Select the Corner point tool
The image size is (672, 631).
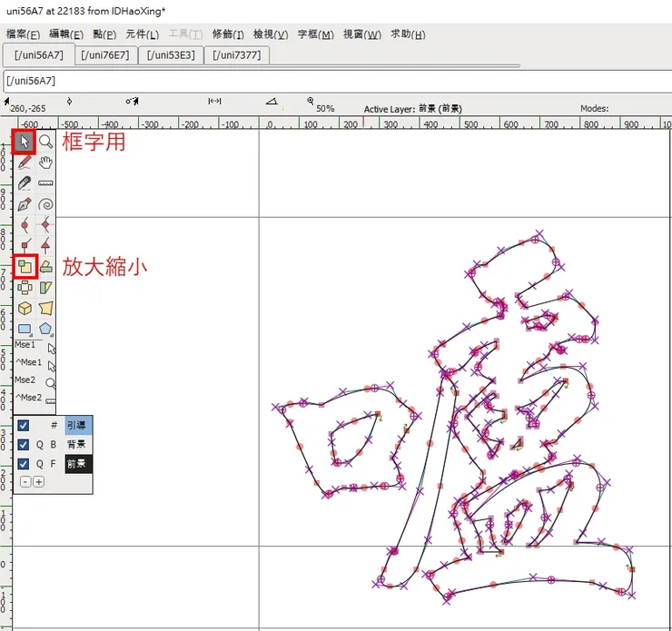point(24,245)
